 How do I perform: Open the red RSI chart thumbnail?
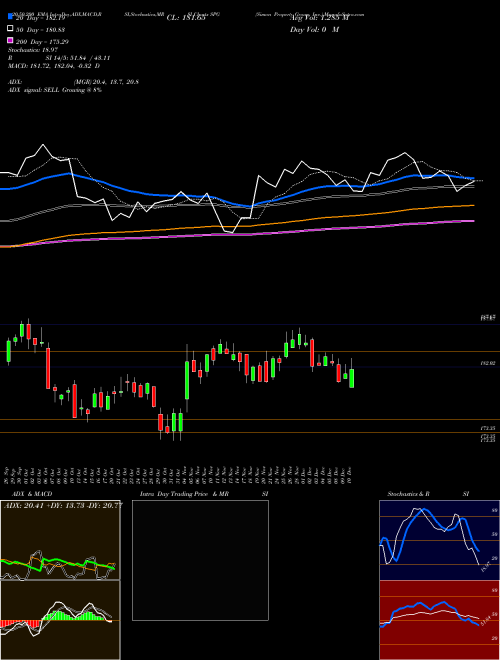pyautogui.click(x=439, y=620)
